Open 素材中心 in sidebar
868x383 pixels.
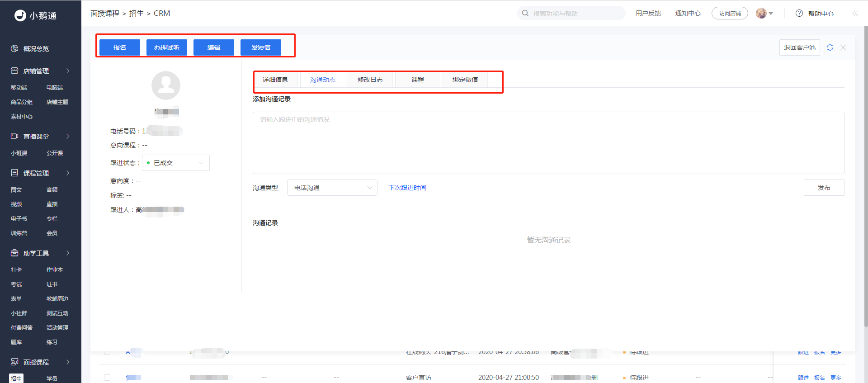coord(22,117)
